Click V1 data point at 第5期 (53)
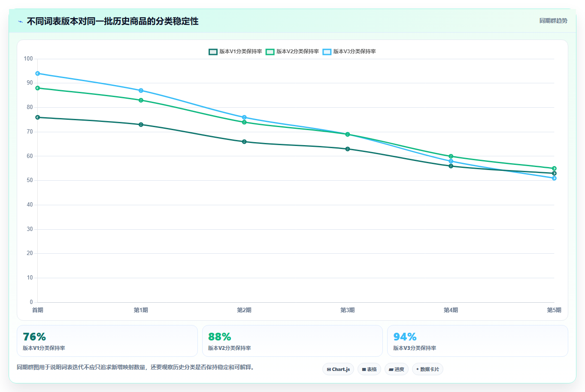 554,173
